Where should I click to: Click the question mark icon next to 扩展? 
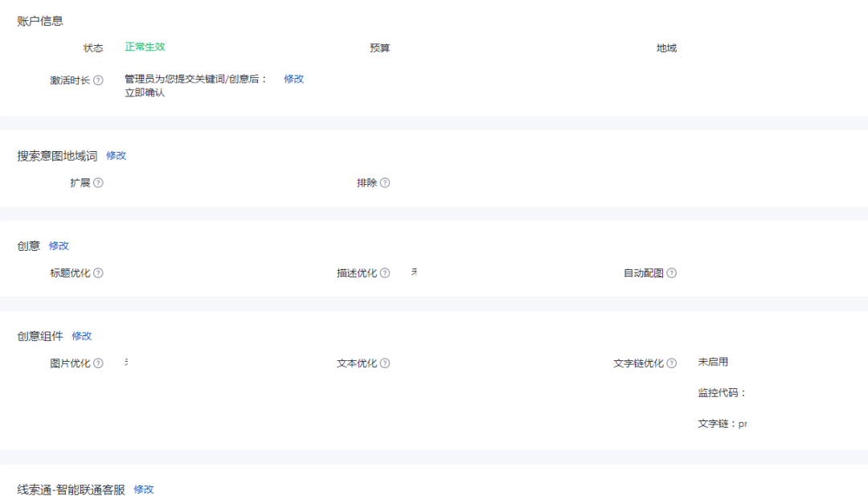(x=98, y=182)
